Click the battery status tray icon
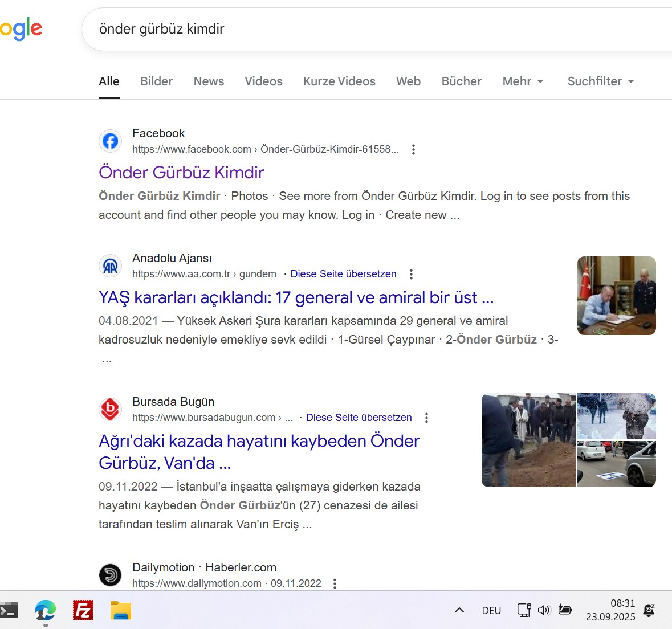The height and width of the screenshot is (629, 672). 565,610
